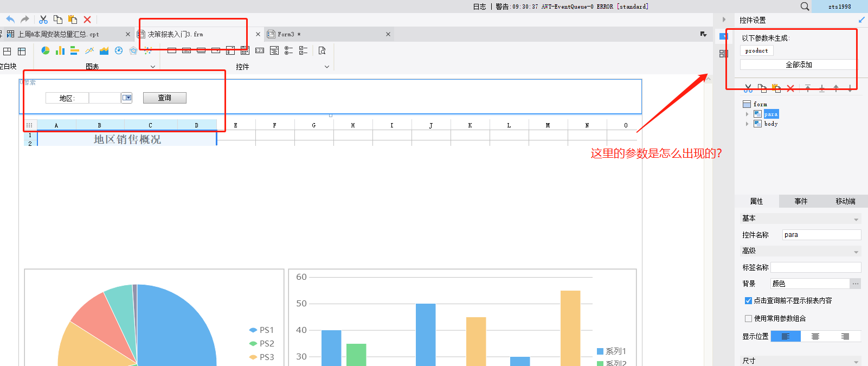Click the 控件名称 input field containing para
The height and width of the screenshot is (366, 868).
coord(821,235)
